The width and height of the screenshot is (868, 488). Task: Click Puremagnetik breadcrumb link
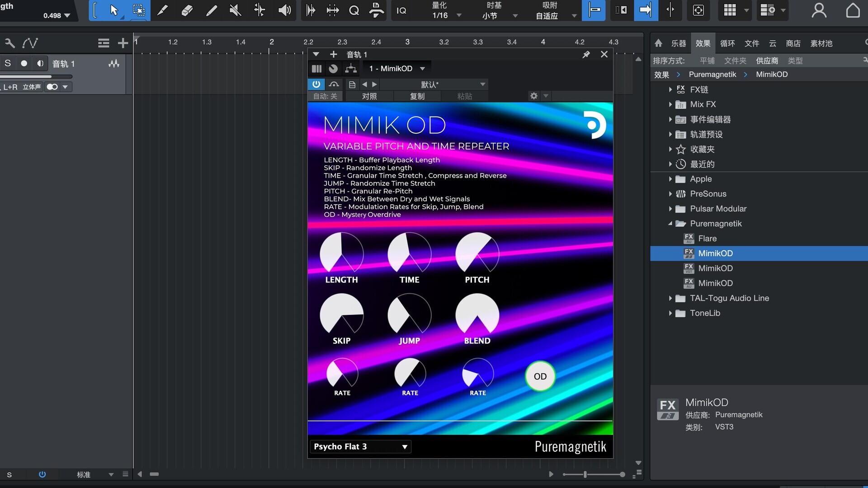712,75
